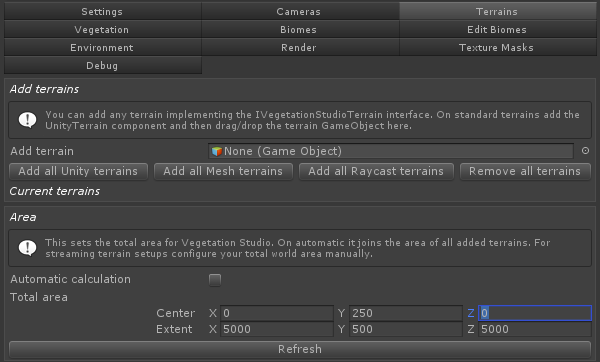This screenshot has width=600, height=362.
Task: Click Add all Mesh terrains button
Action: click(223, 171)
